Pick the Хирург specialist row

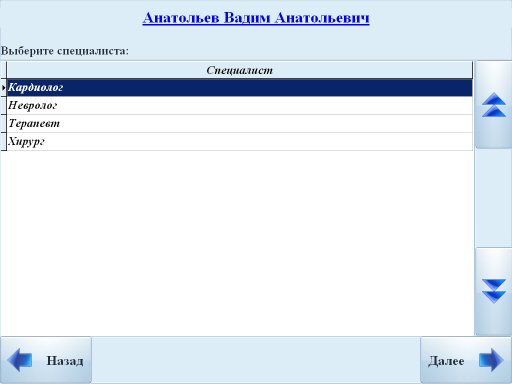click(240, 142)
